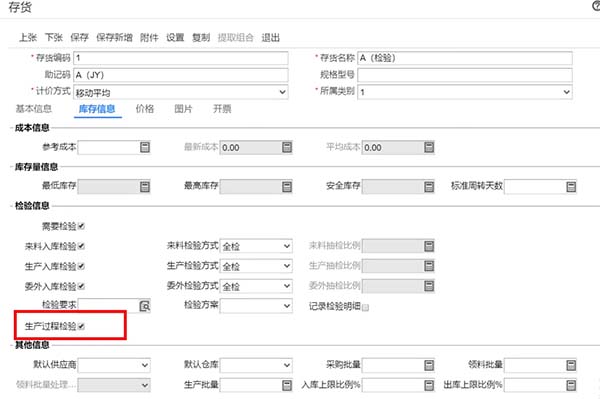Viewport: 600px width, 399px height.
Task: Open the 价格 tab
Action: click(x=145, y=109)
